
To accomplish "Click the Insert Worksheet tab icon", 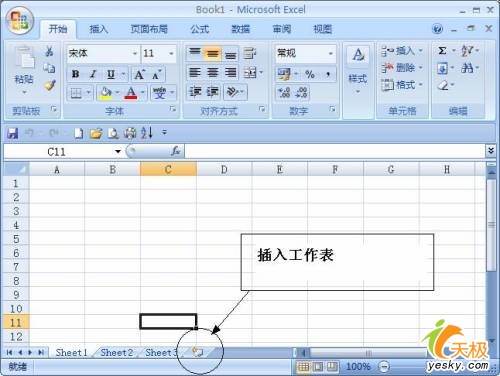I will (x=198, y=352).
